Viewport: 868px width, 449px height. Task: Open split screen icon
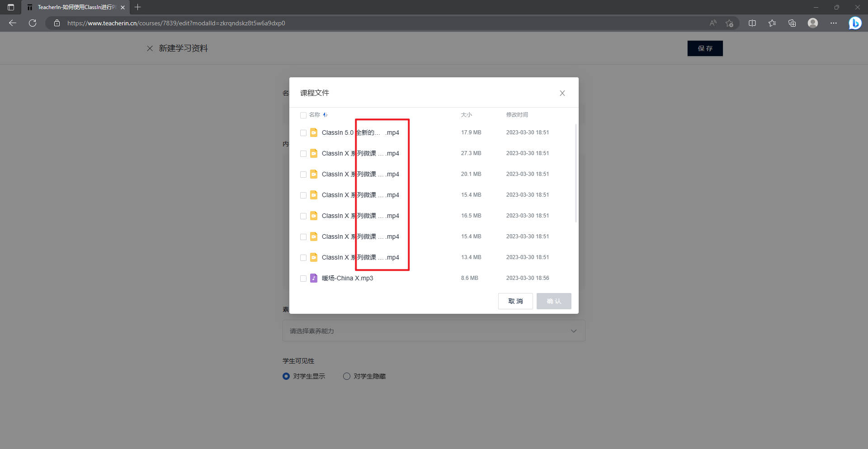[752, 23]
